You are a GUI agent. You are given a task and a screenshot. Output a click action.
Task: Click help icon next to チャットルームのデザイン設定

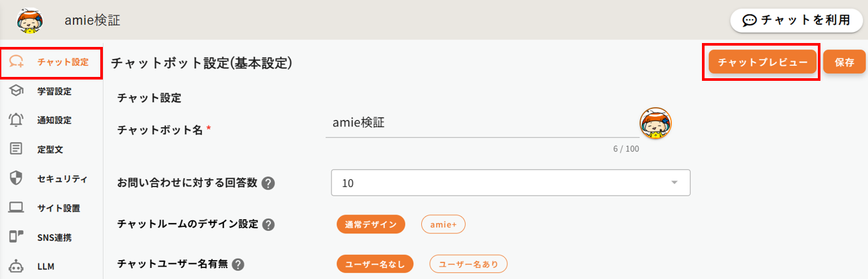click(x=268, y=224)
